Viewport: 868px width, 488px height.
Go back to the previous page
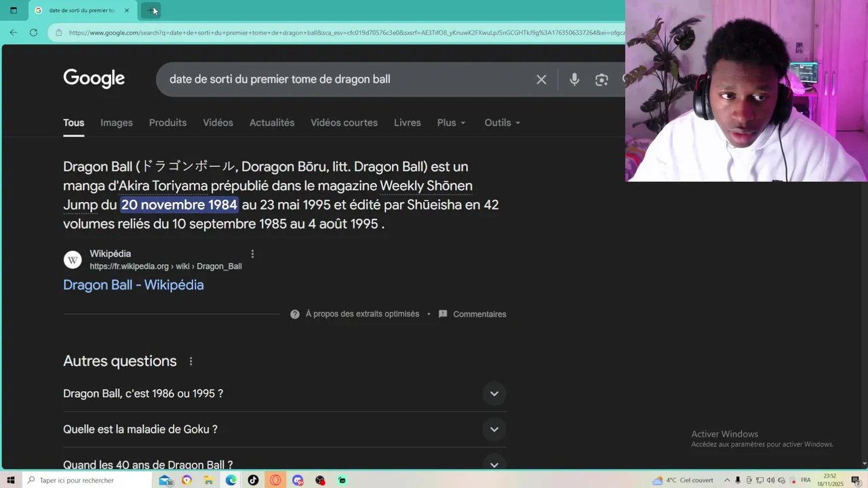(x=13, y=32)
